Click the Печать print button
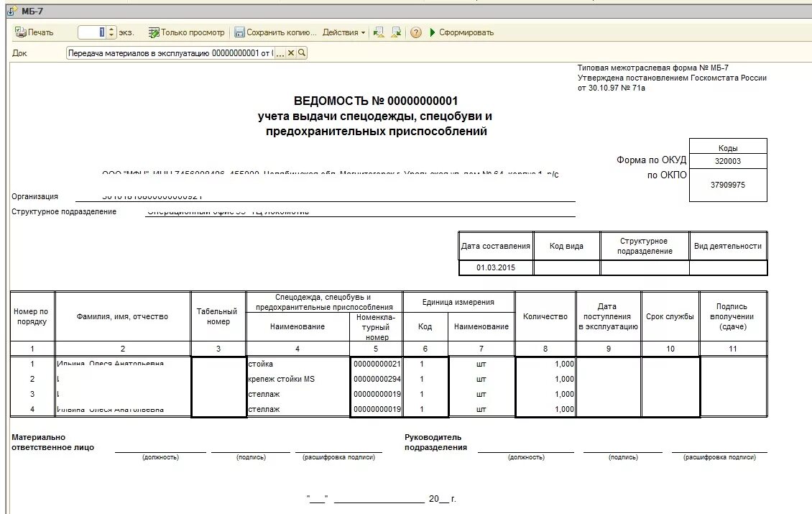The height and width of the screenshot is (514, 812). [34, 32]
